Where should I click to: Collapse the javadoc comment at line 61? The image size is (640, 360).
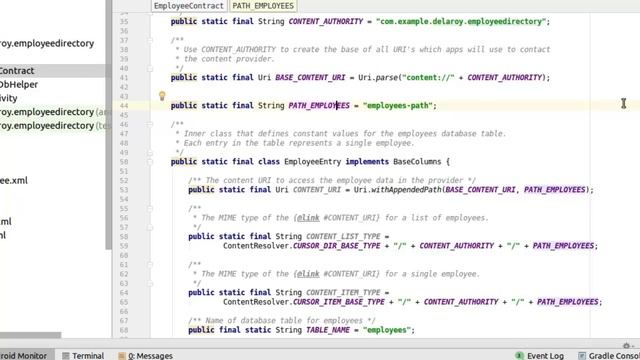click(x=150, y=264)
